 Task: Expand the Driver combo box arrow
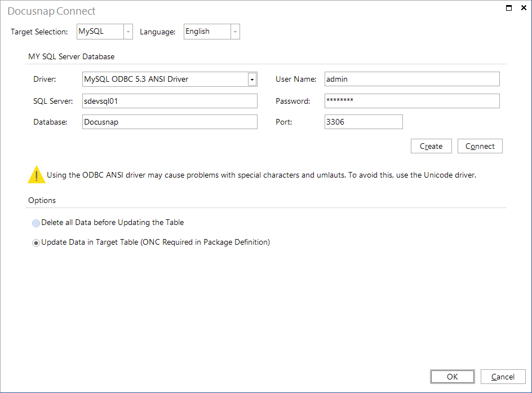(x=252, y=80)
